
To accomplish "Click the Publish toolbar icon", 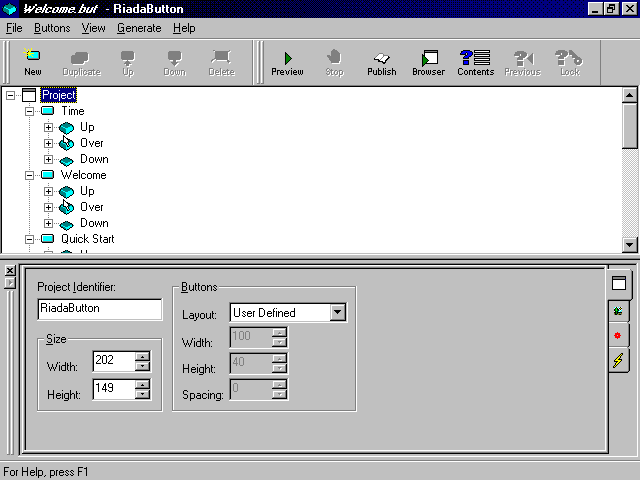I will [381, 62].
